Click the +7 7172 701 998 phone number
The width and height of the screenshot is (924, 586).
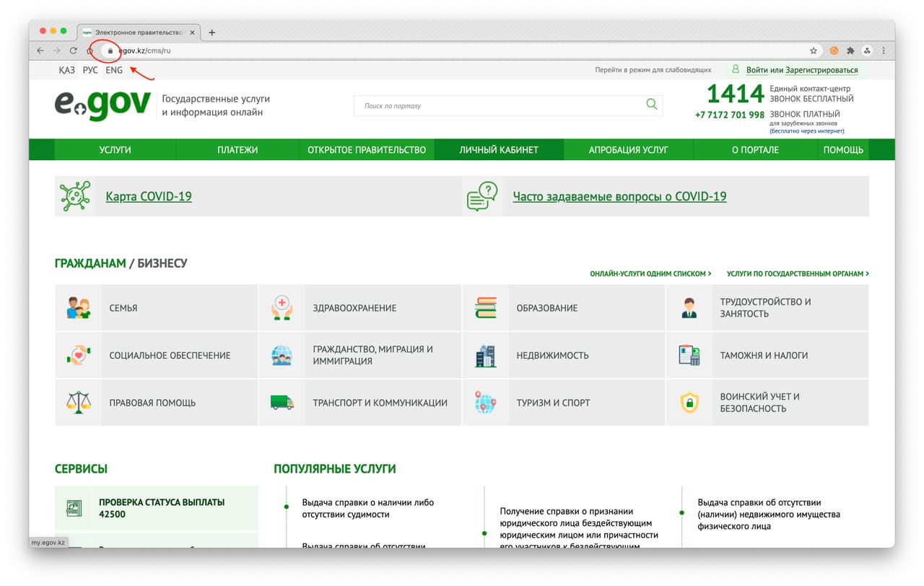pyautogui.click(x=729, y=115)
